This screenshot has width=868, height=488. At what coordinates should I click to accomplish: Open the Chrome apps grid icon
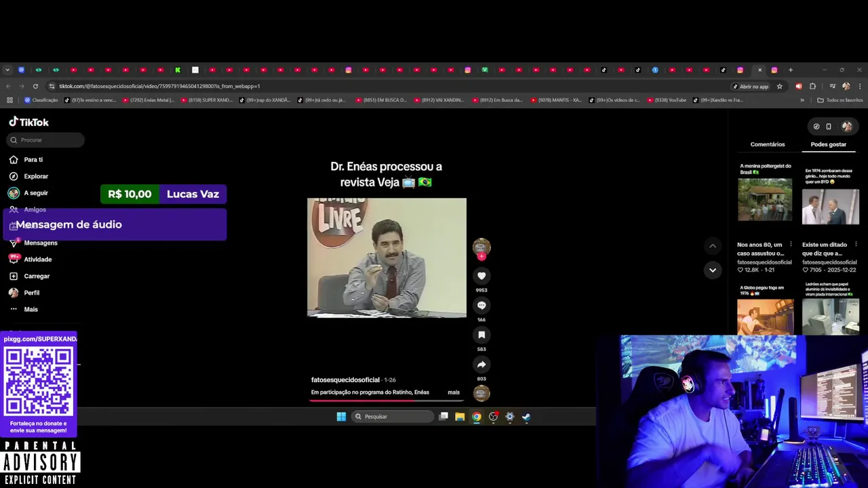9,100
